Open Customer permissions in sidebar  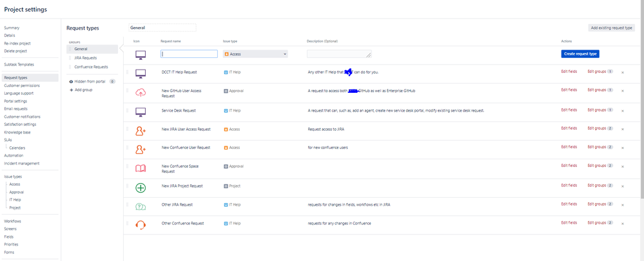[21, 85]
